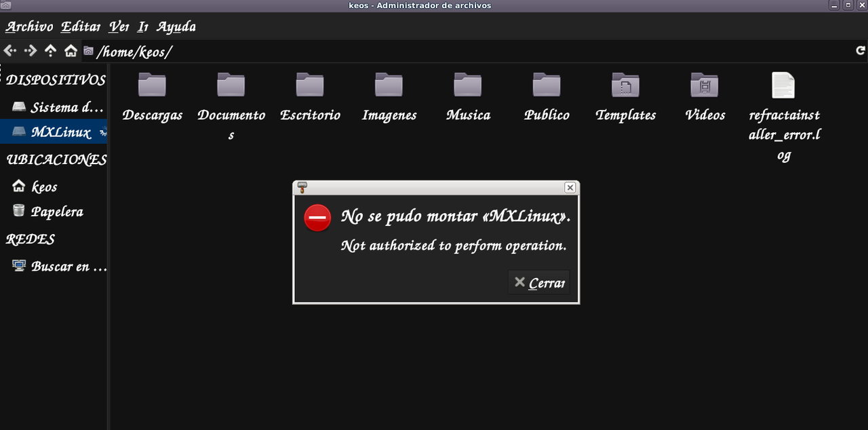Click the DISPOSITIVOS section header

point(56,80)
